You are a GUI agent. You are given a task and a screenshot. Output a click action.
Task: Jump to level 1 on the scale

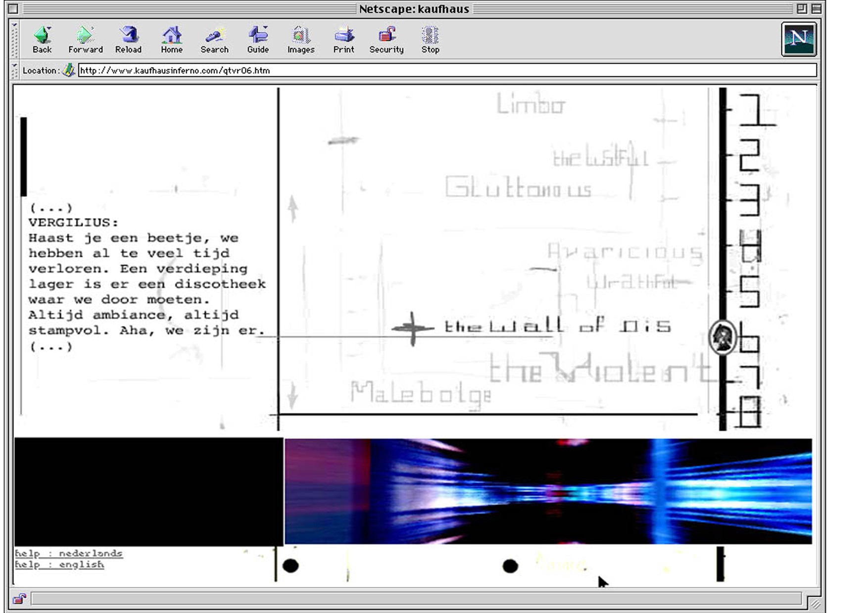757,109
